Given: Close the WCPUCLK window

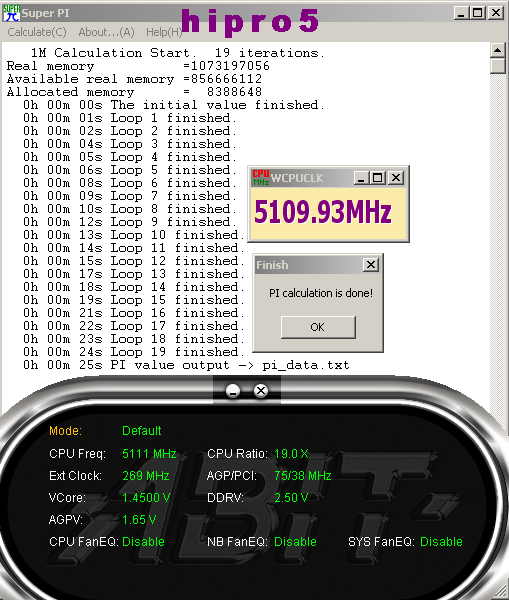Looking at the screenshot, I should pos(396,178).
